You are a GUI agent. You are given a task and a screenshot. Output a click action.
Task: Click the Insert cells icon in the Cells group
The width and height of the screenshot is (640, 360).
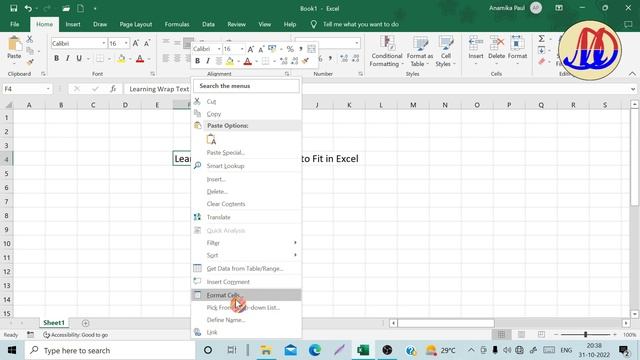476,42
